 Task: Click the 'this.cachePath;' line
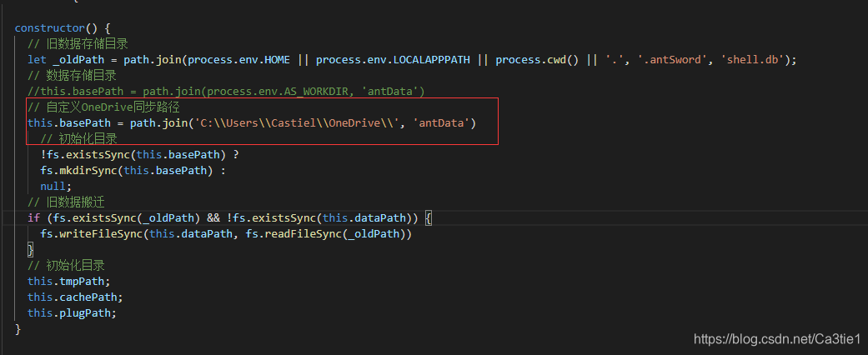pos(75,297)
